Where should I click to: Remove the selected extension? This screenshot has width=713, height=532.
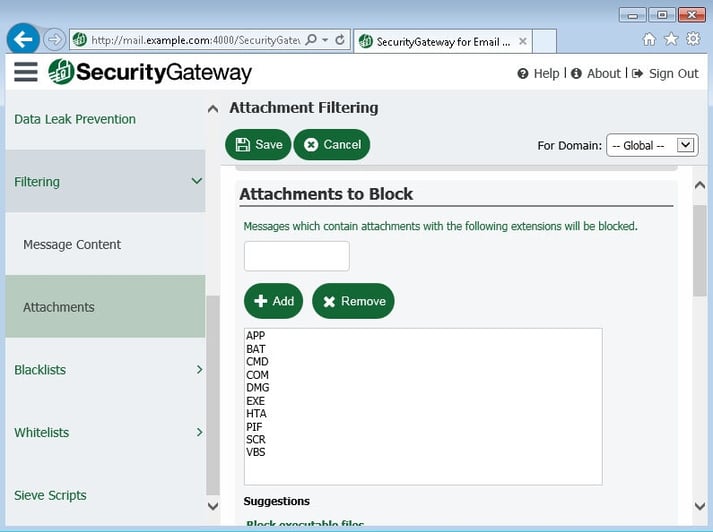pyautogui.click(x=353, y=301)
